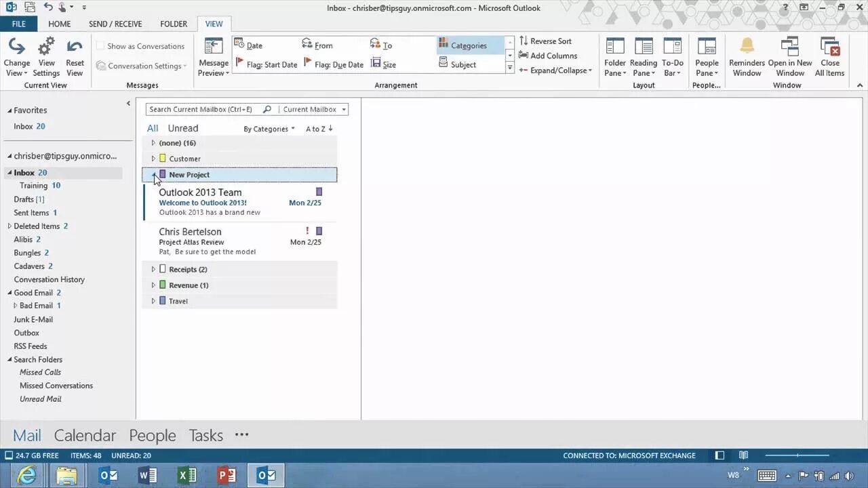868x488 pixels.
Task: Open the Expand/Collapse dropdown
Action: [x=555, y=70]
